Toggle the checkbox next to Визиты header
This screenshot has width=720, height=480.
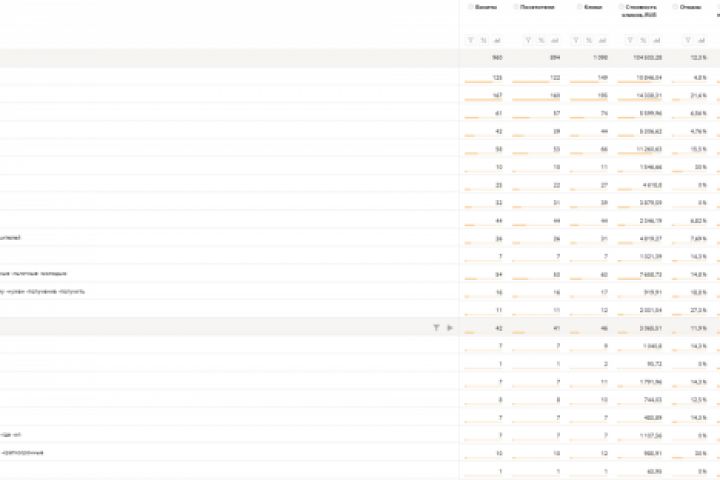(x=470, y=7)
